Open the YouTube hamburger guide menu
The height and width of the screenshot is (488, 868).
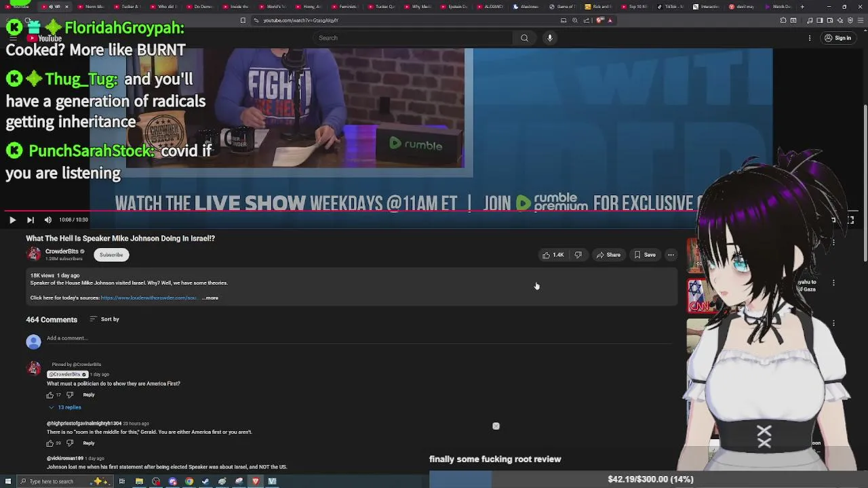[12, 38]
